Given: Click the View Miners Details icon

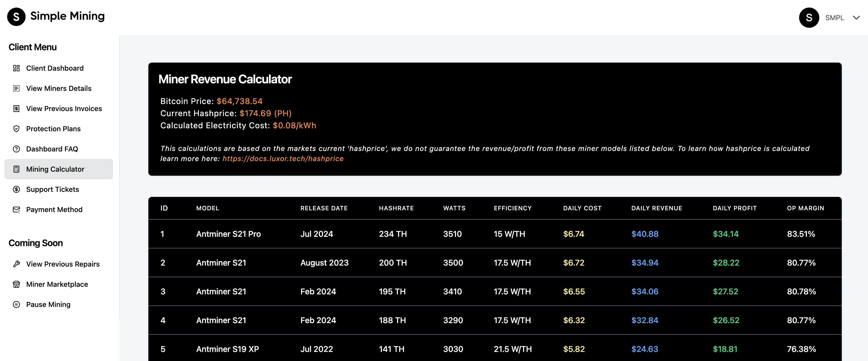Looking at the screenshot, I should point(17,88).
